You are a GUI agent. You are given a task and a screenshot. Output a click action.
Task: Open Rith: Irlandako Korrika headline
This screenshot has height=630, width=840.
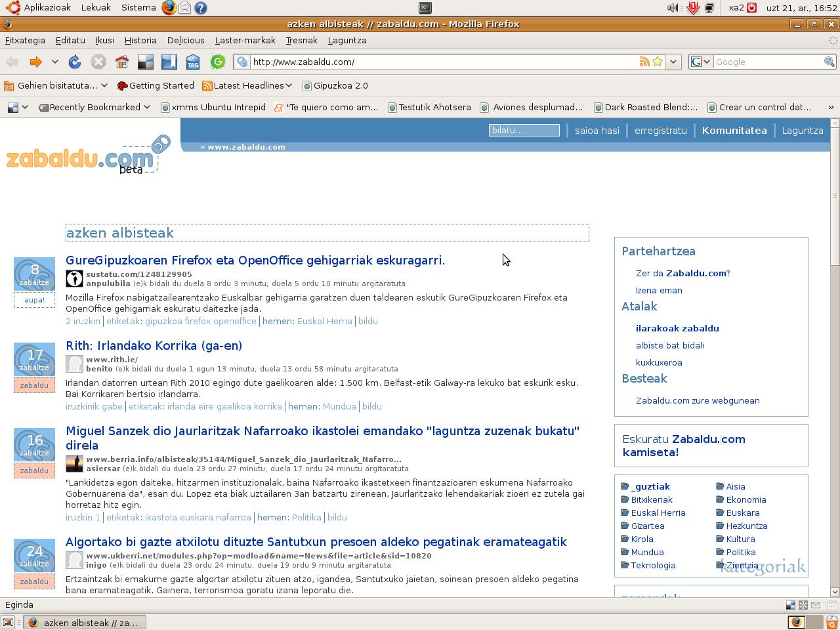point(154,345)
